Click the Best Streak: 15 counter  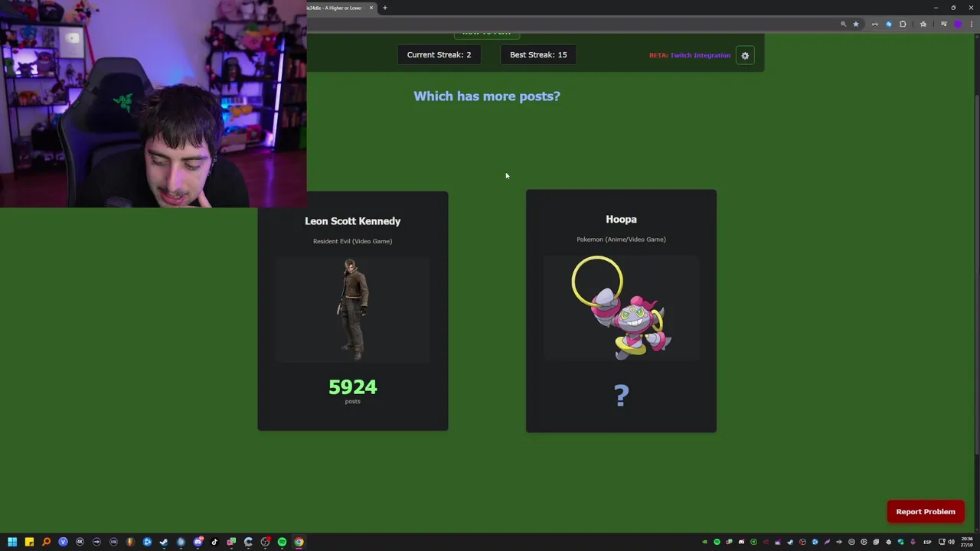click(538, 55)
